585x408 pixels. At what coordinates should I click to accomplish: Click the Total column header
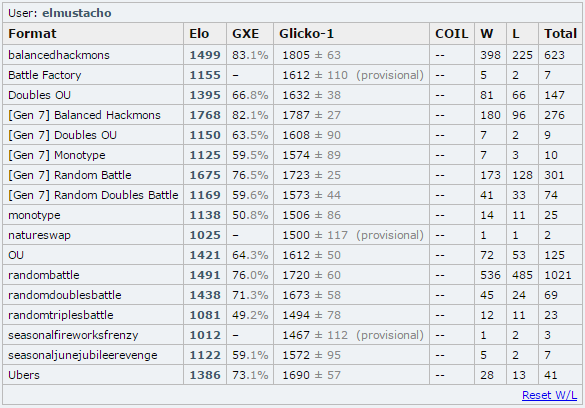tap(560, 34)
